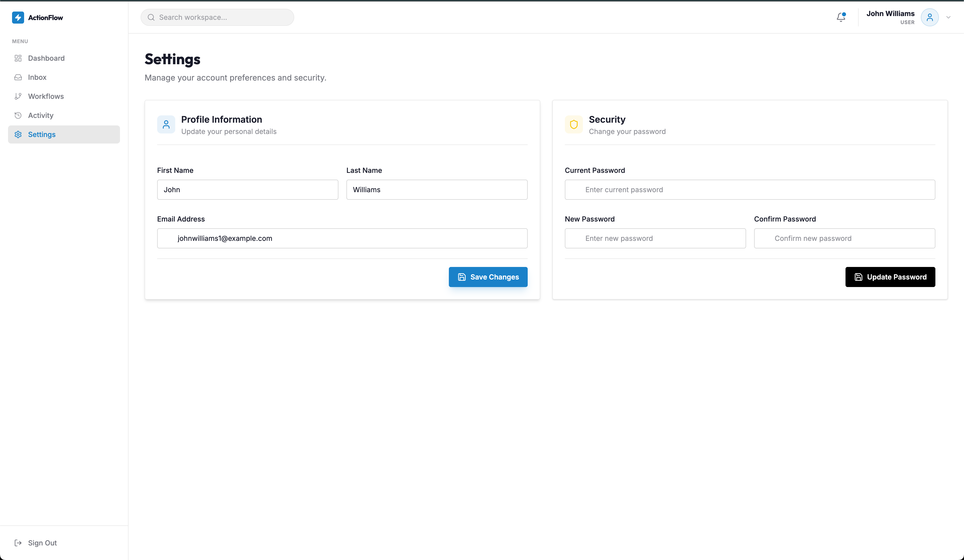Select Activity from the sidebar menu
This screenshot has width=964, height=560.
[41, 115]
